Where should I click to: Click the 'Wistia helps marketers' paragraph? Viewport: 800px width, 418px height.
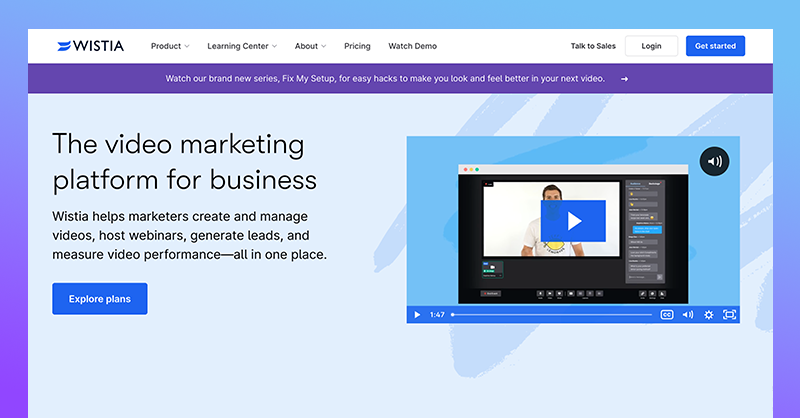point(189,235)
